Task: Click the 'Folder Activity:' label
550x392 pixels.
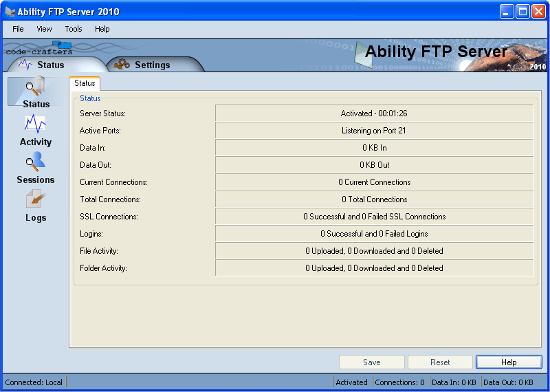Action: 103,268
